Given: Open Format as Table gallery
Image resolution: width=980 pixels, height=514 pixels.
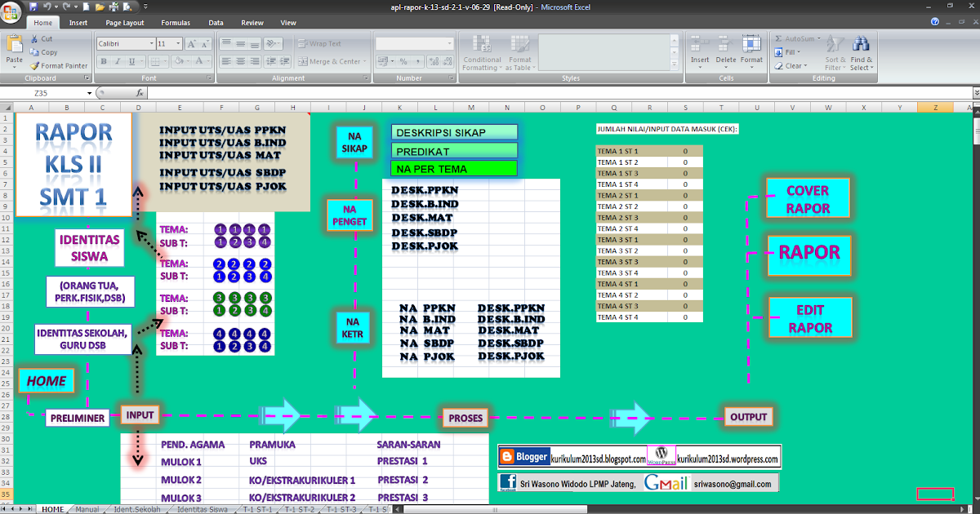Looking at the screenshot, I should pos(519,52).
